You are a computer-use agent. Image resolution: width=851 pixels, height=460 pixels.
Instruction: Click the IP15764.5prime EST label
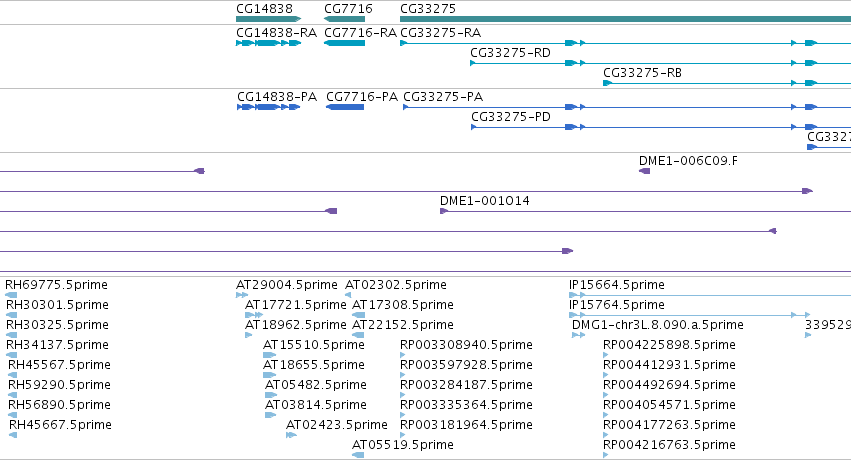coord(617,305)
